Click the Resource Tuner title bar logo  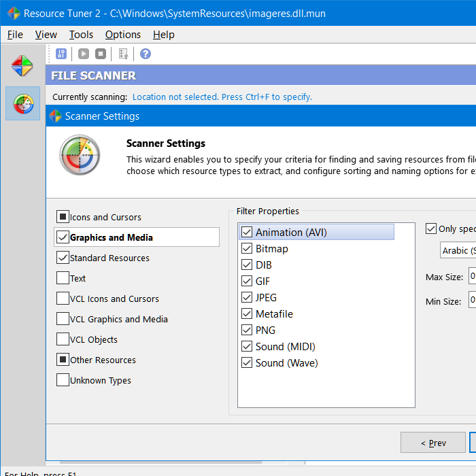(14, 14)
